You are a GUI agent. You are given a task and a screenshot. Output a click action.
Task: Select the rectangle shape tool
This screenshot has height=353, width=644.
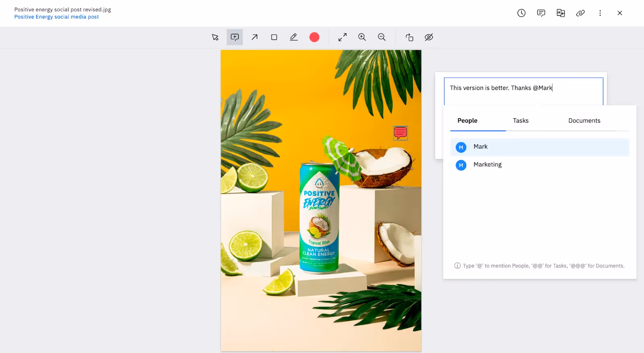point(274,37)
